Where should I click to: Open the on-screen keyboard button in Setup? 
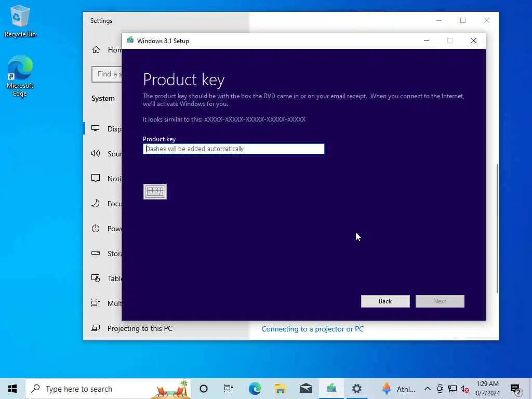click(155, 192)
